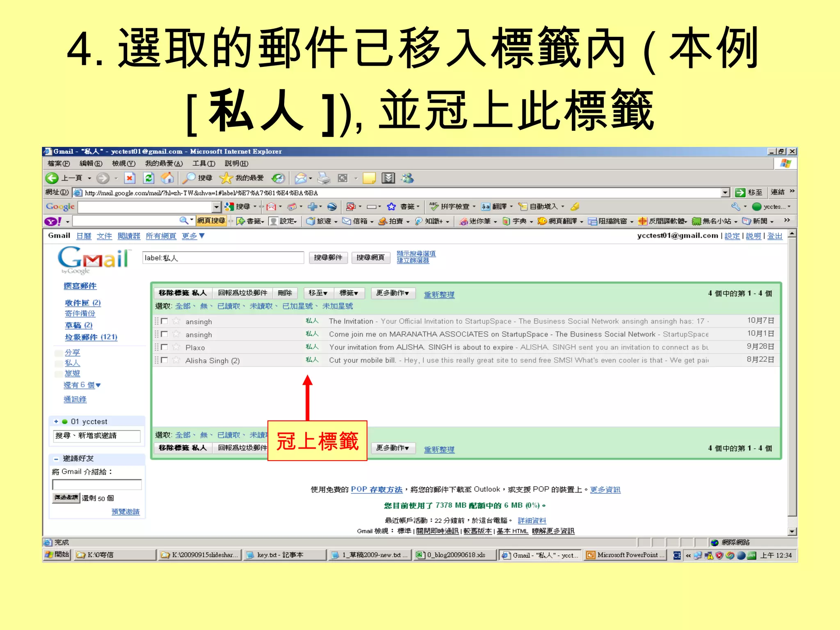Viewport: 840px width, 630px height.
Task: Click the green Refresh page icon
Action: [148, 178]
